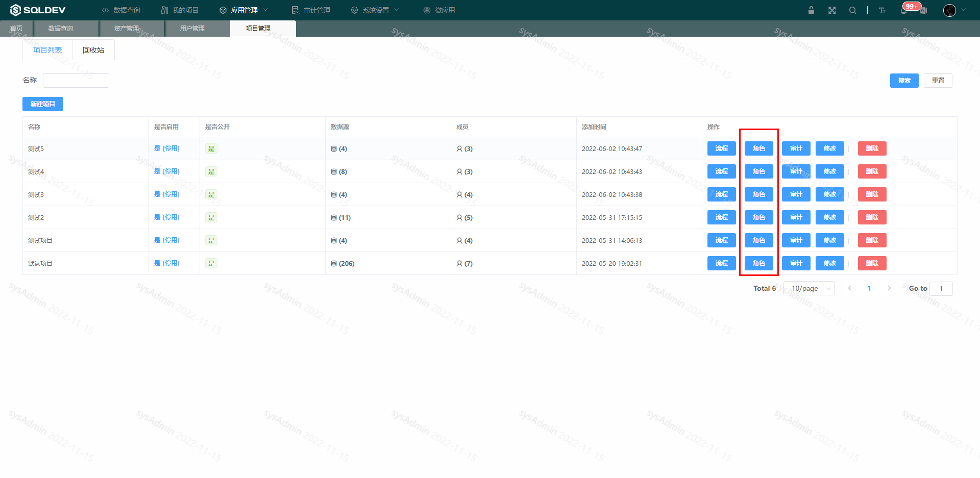
Task: Click 审计 button for 测试5
Action: 796,148
